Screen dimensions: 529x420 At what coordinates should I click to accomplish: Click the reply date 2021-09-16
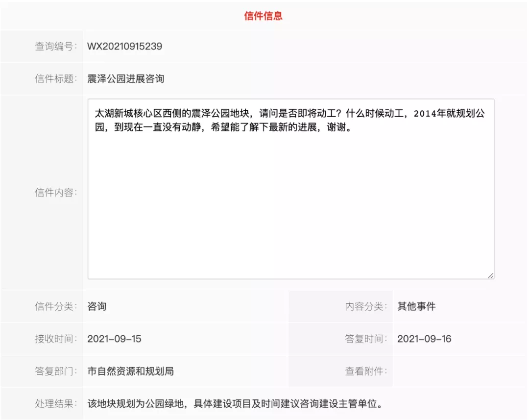(x=424, y=339)
